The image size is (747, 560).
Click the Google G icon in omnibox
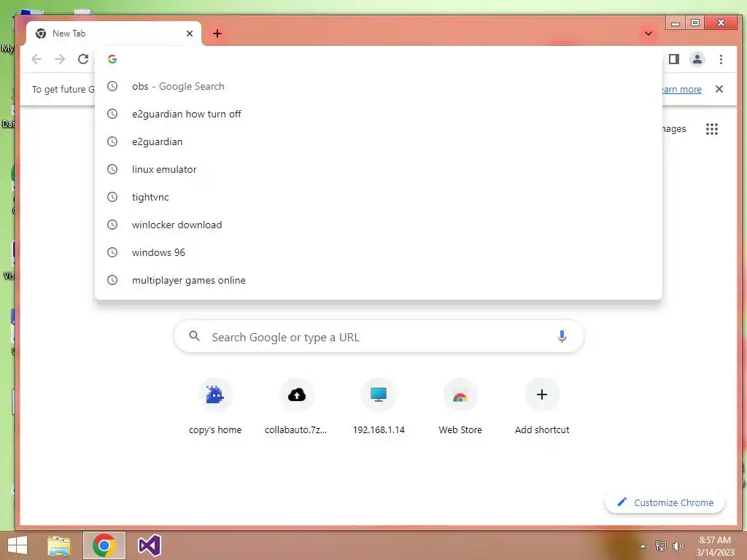pyautogui.click(x=112, y=59)
